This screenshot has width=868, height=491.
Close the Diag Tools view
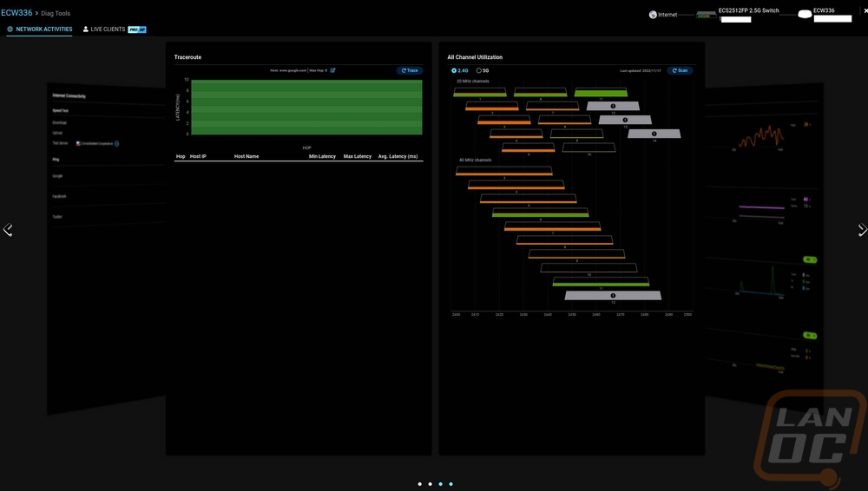[865, 11]
